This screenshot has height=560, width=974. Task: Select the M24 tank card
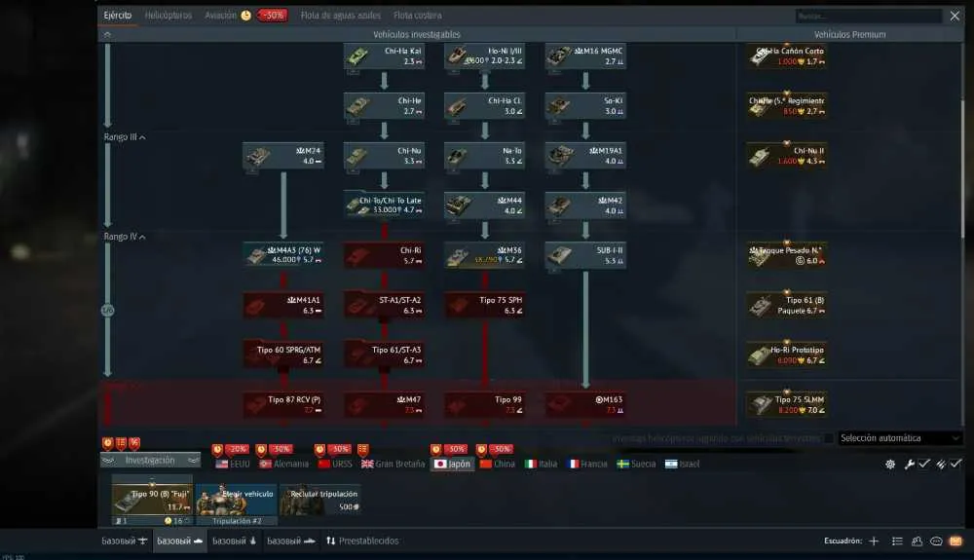283,155
